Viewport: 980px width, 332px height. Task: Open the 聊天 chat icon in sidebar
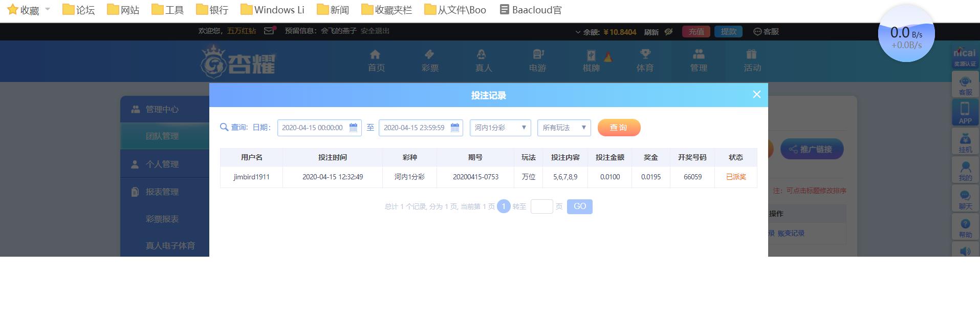tap(965, 199)
